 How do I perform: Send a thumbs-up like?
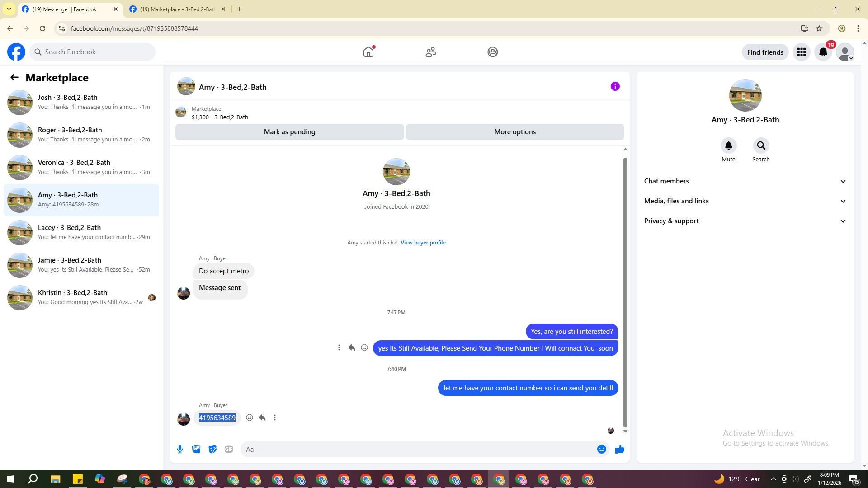click(x=619, y=449)
